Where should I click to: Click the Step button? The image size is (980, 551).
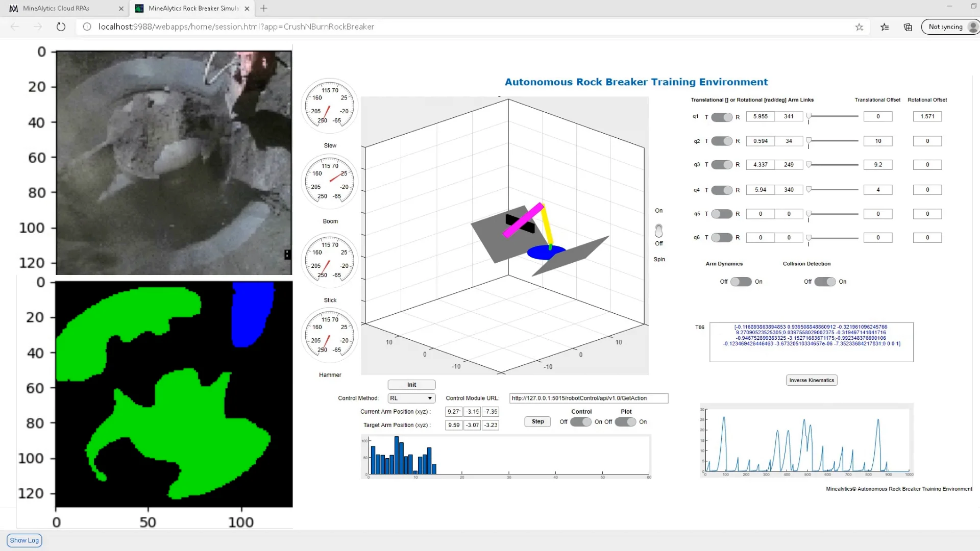click(537, 421)
